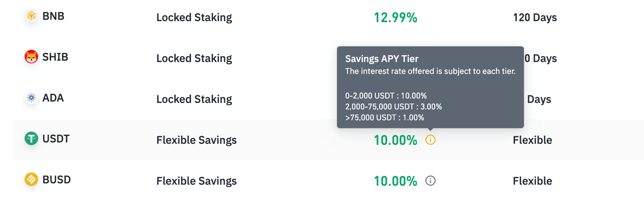Select the ADA coin name
644x199 pixels.
point(53,98)
